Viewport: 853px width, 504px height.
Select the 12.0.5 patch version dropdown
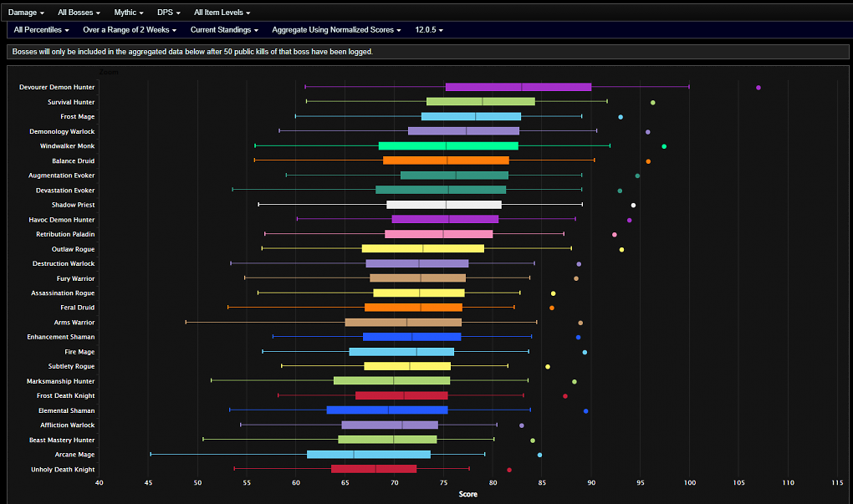429,30
